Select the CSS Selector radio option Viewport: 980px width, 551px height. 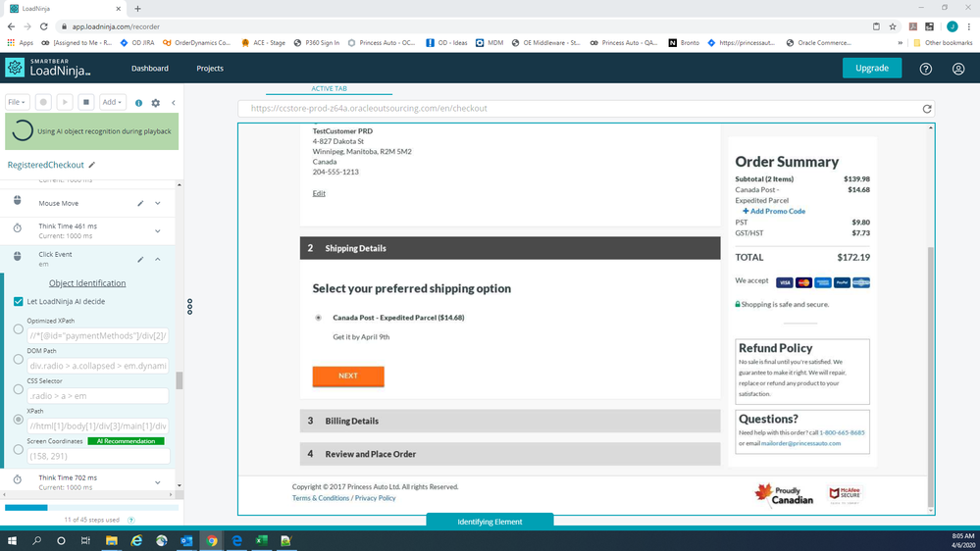pyautogui.click(x=19, y=389)
